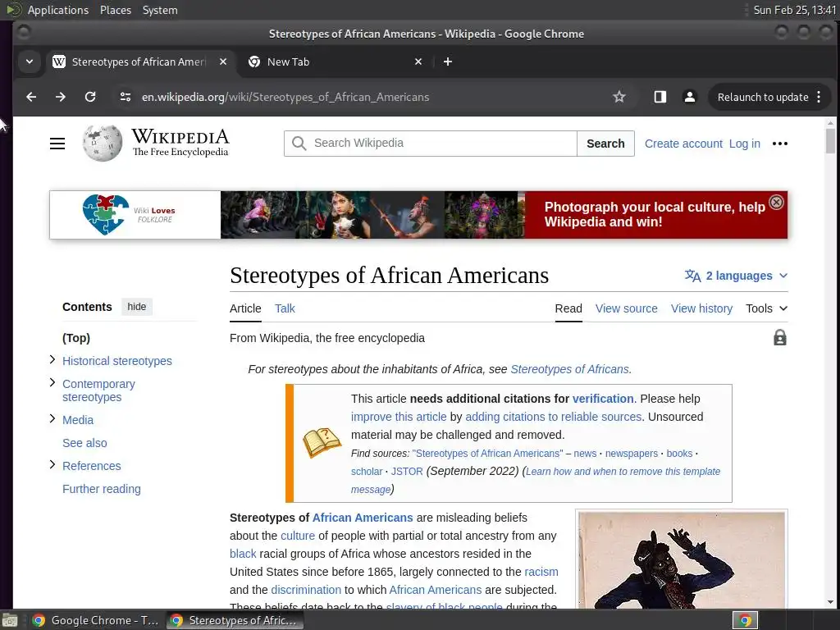This screenshot has width=840, height=630.
Task: Click the address bar URL
Action: click(285, 97)
